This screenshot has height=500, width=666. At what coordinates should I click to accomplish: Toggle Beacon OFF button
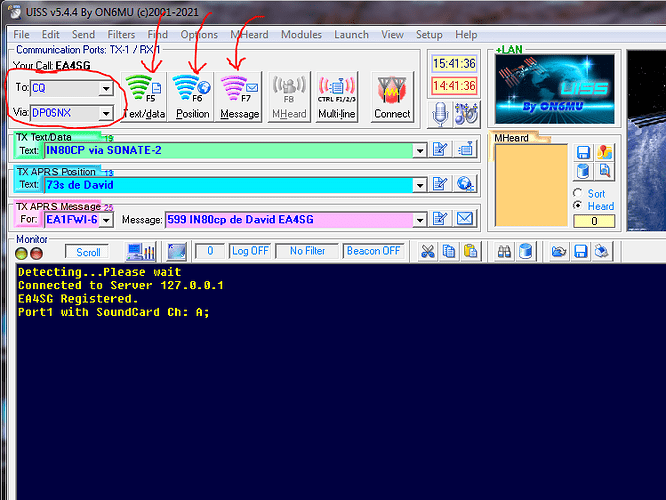[x=373, y=251]
